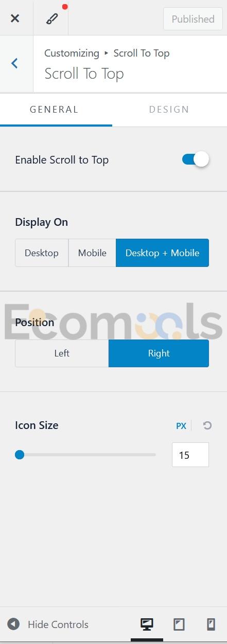Select Mobile display option
Image resolution: width=227 pixels, height=644 pixels.
(92, 253)
